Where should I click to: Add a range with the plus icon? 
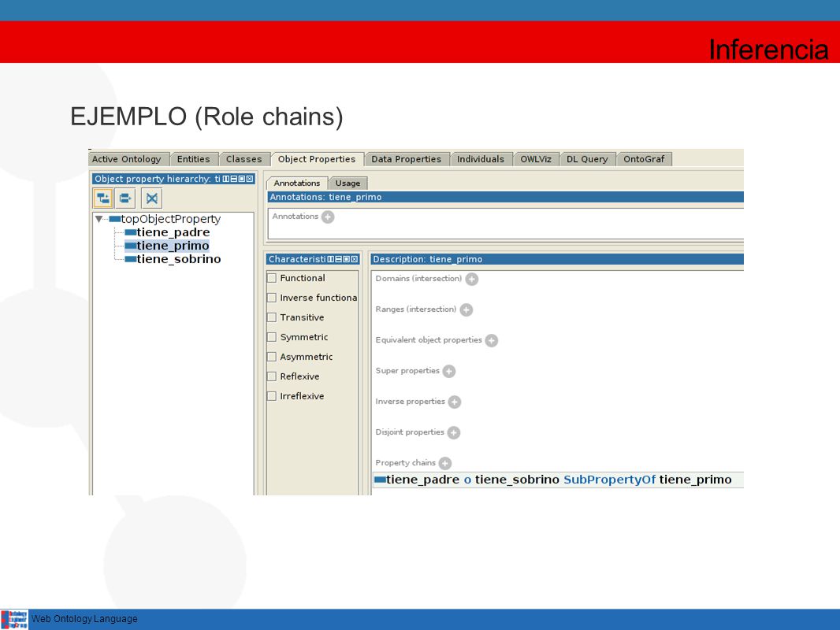466,310
